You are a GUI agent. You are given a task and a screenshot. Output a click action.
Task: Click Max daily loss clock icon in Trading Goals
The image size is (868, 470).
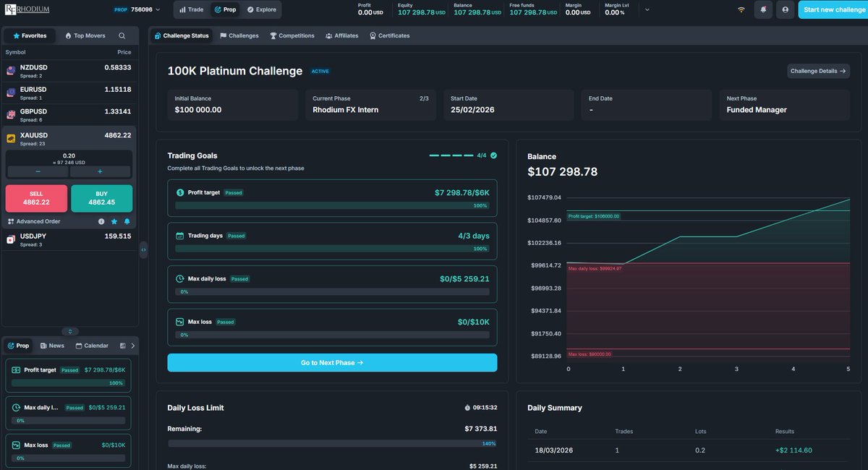point(181,278)
